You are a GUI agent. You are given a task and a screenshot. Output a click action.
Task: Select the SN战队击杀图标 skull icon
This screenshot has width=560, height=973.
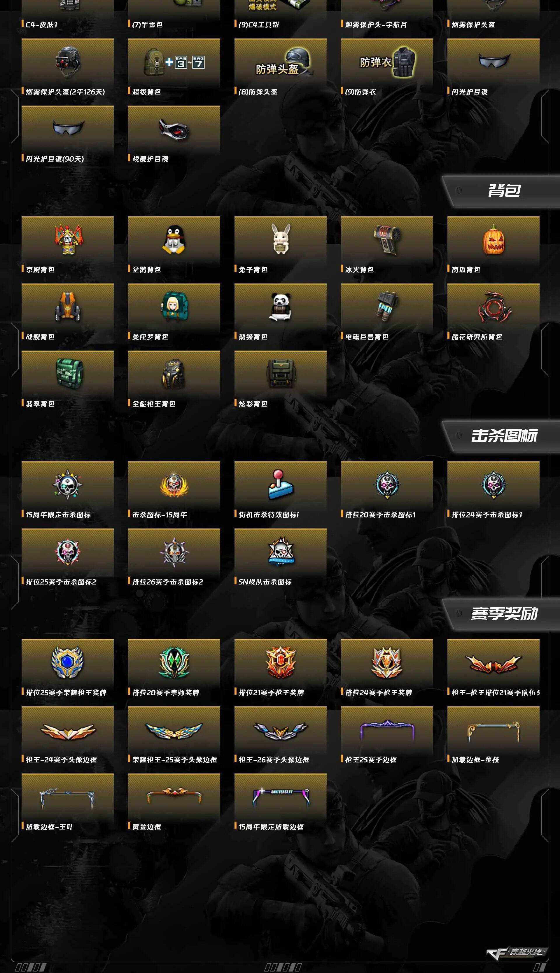[x=280, y=557]
